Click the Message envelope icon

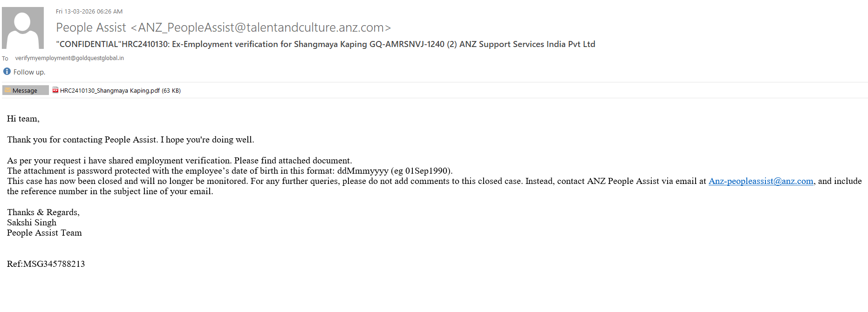coord(8,90)
